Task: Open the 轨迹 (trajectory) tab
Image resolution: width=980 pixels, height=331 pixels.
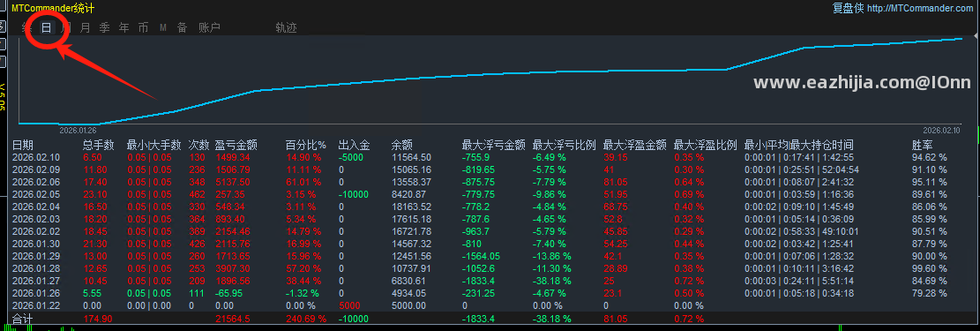Action: 287,27
